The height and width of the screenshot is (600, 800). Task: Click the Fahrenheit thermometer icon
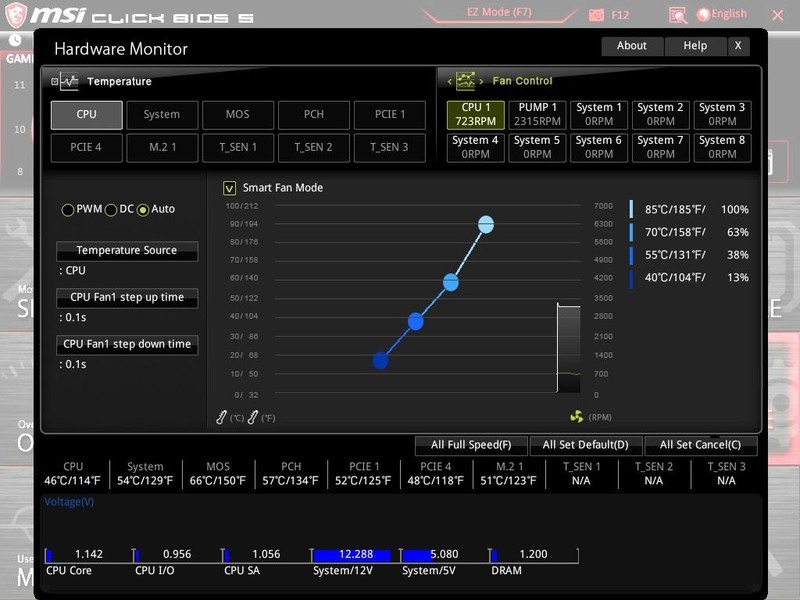[253, 417]
